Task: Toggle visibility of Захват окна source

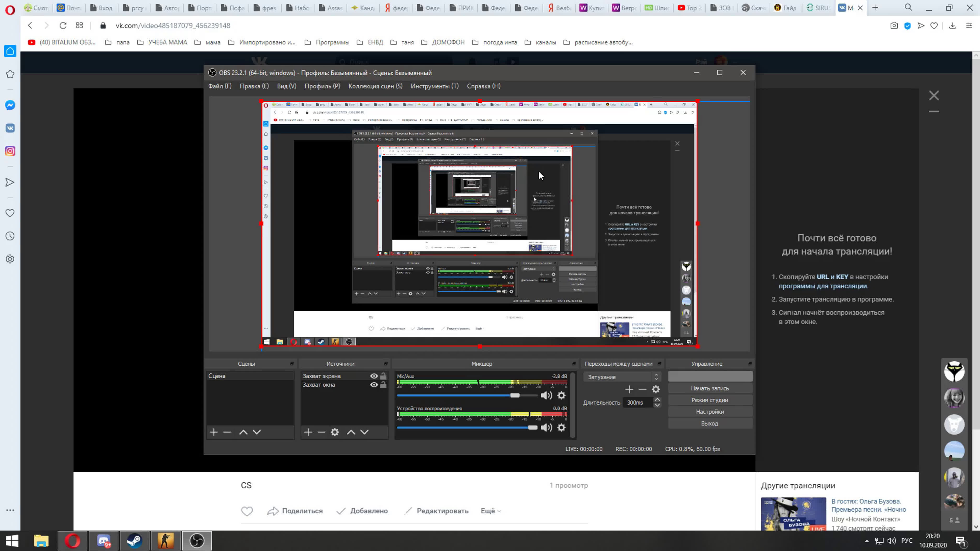Action: pos(374,385)
